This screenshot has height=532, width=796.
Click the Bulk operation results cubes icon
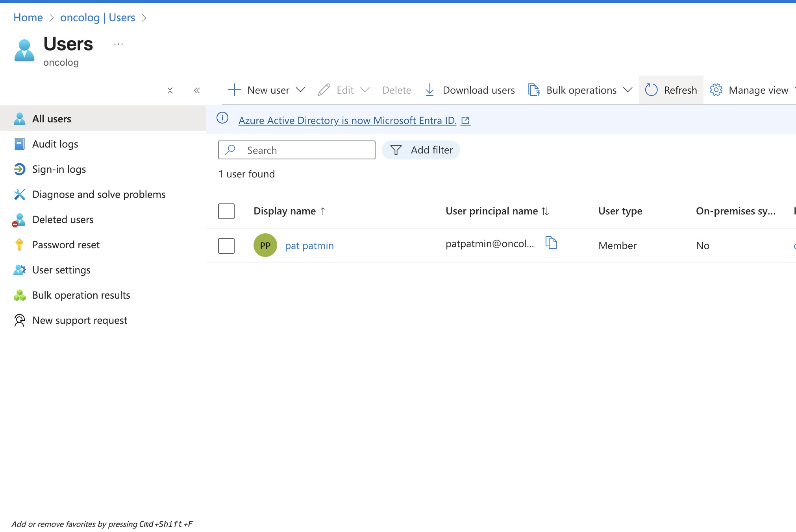tap(19, 295)
